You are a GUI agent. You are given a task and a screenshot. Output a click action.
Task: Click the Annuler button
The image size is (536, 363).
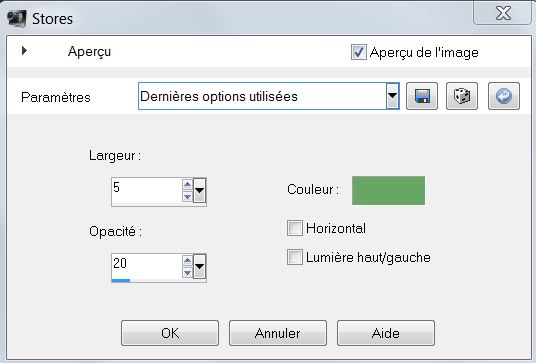click(x=278, y=333)
